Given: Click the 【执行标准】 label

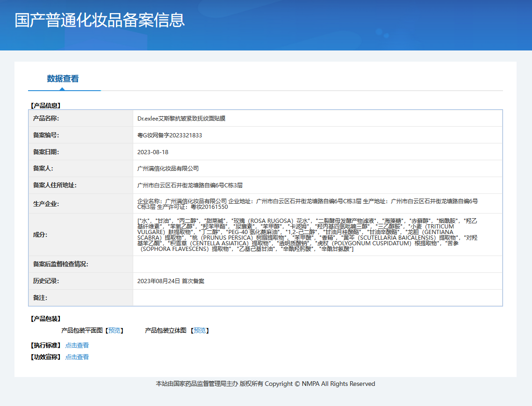Looking at the screenshot, I should (45, 345).
